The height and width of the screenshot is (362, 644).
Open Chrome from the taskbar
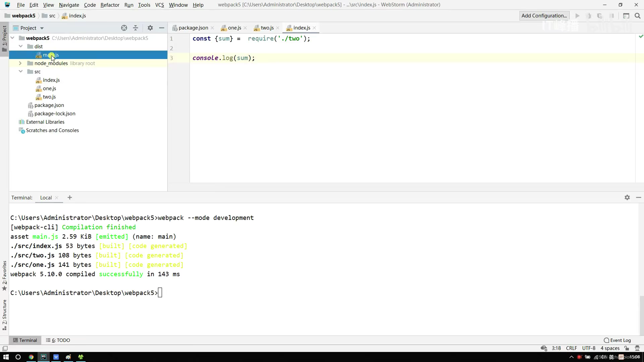31,357
